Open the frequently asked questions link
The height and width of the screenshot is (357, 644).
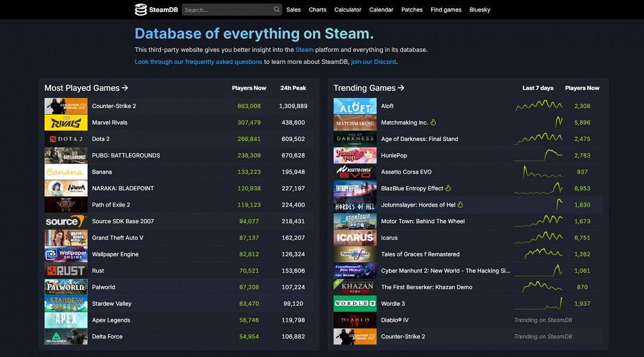[199, 62]
